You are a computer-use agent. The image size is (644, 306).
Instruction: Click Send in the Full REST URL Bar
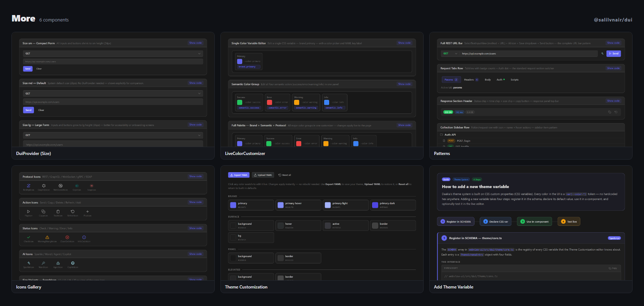pyautogui.click(x=614, y=54)
